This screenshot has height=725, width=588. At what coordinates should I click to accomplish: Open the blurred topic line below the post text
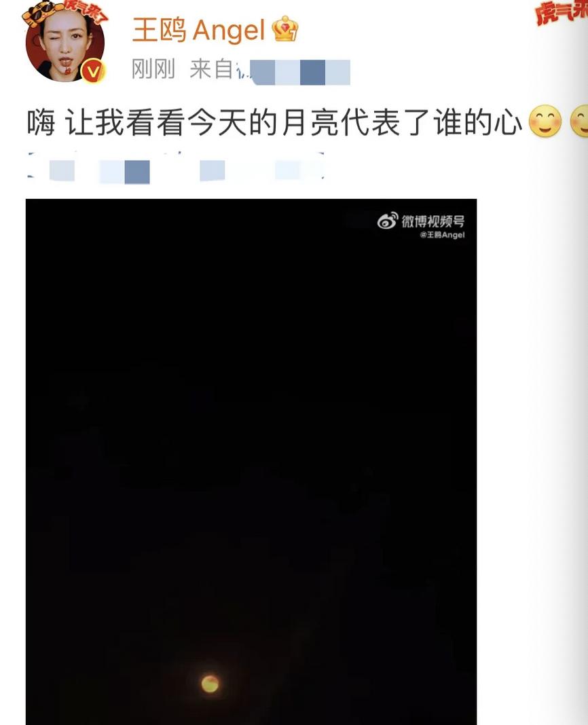click(x=176, y=168)
